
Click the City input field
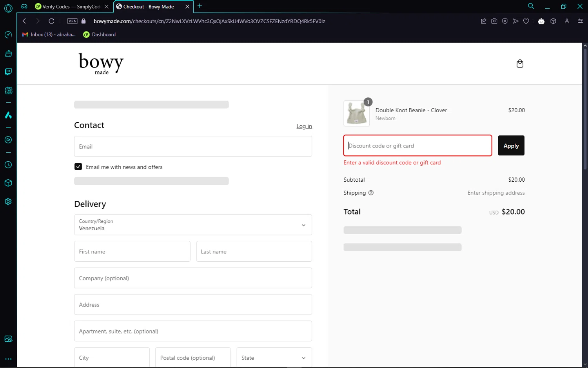(112, 358)
